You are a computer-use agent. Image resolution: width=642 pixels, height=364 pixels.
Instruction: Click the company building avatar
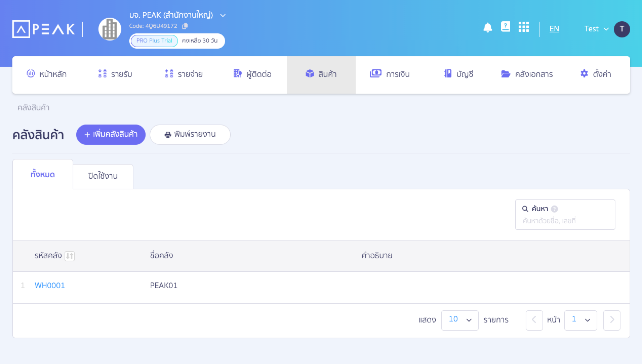coord(110,29)
